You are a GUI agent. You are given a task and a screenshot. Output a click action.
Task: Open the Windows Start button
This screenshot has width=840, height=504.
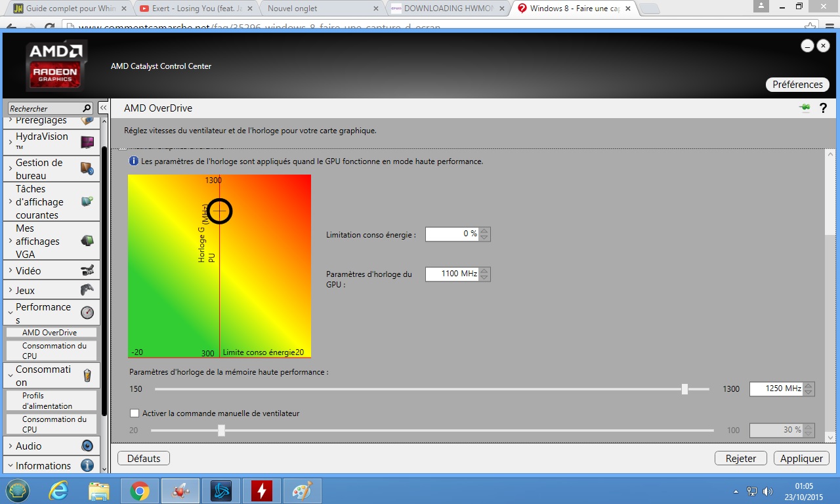pyautogui.click(x=18, y=490)
